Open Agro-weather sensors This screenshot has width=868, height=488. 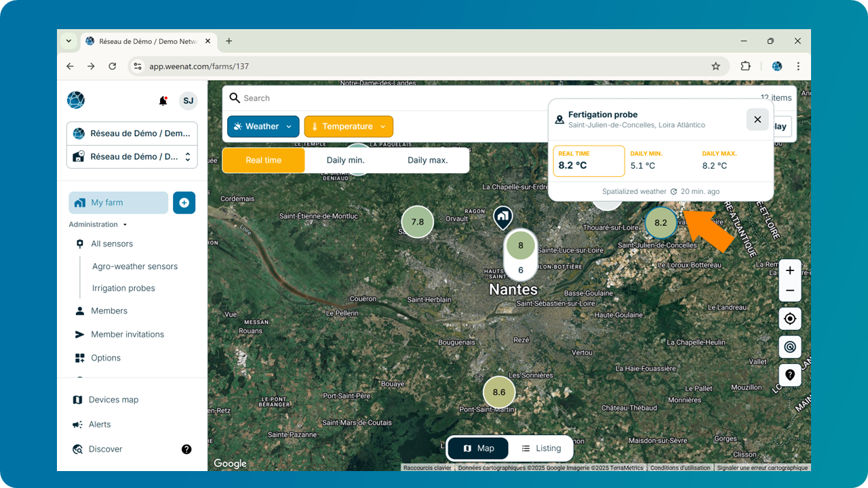click(x=135, y=266)
